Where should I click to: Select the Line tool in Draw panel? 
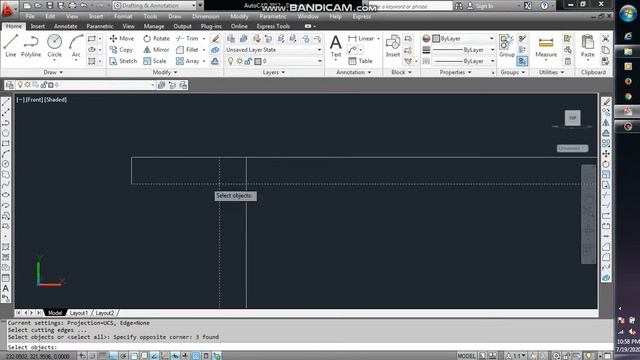click(x=11, y=46)
